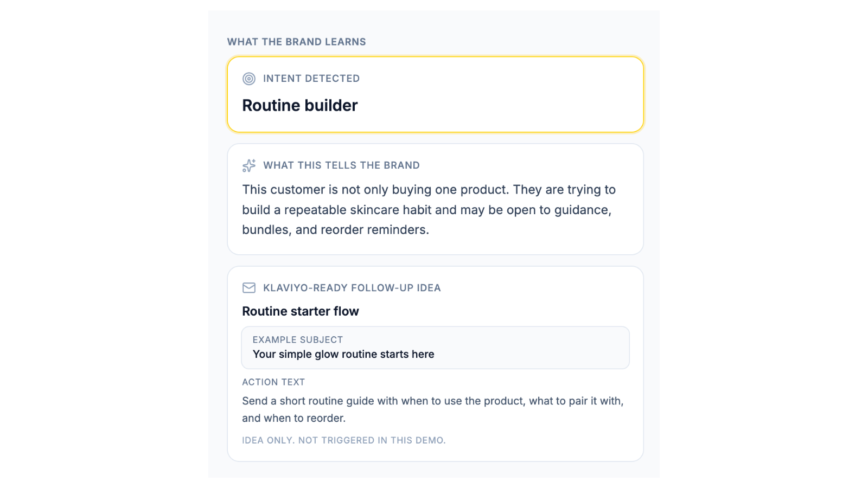Click the "Action Text" label

(x=273, y=382)
